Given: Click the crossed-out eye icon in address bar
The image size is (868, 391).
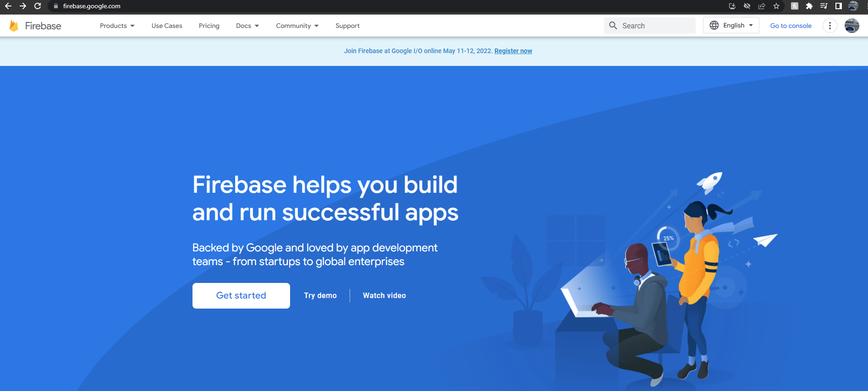Looking at the screenshot, I should tap(747, 6).
